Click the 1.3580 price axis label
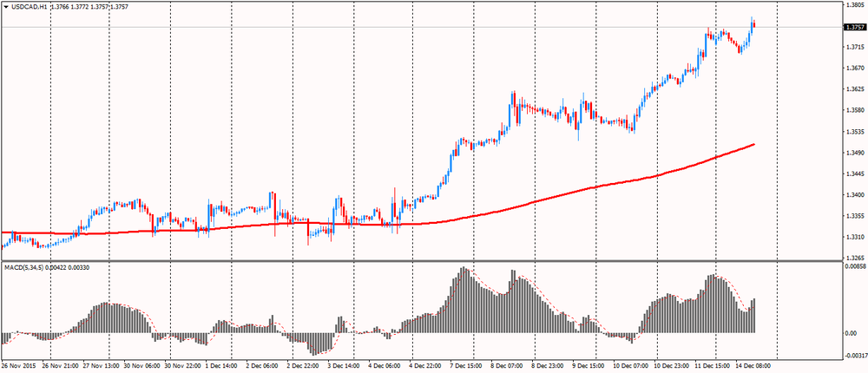 [854, 110]
